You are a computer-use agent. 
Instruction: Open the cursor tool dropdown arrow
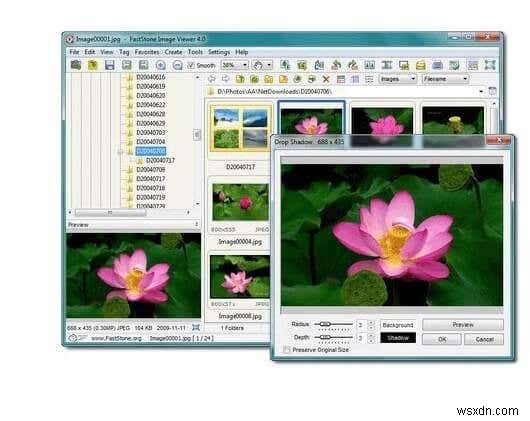pos(269,65)
